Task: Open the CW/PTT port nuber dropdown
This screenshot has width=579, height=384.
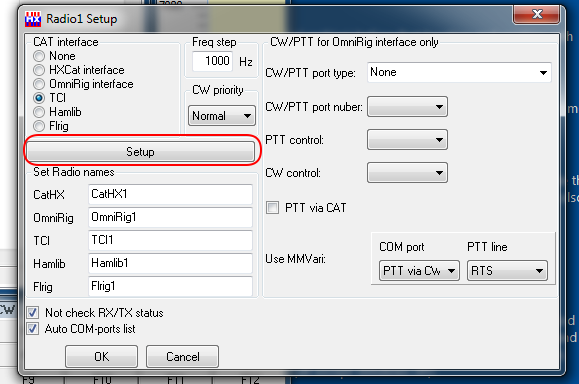Action: (x=407, y=107)
